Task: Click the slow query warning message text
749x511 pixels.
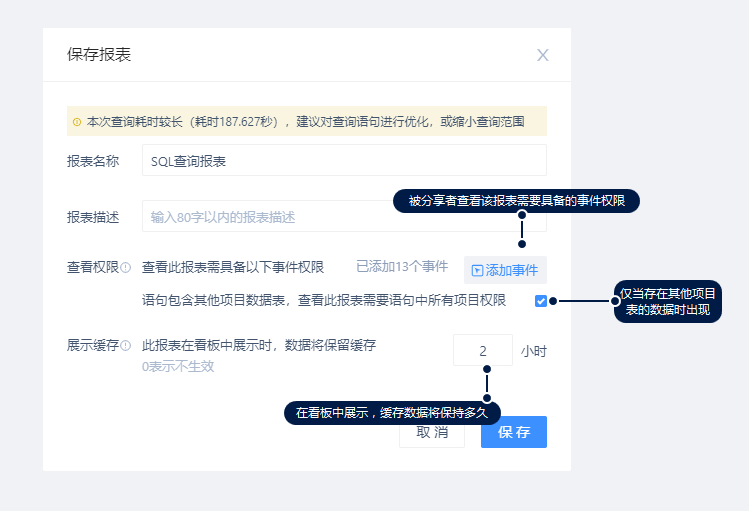Action: click(x=305, y=122)
